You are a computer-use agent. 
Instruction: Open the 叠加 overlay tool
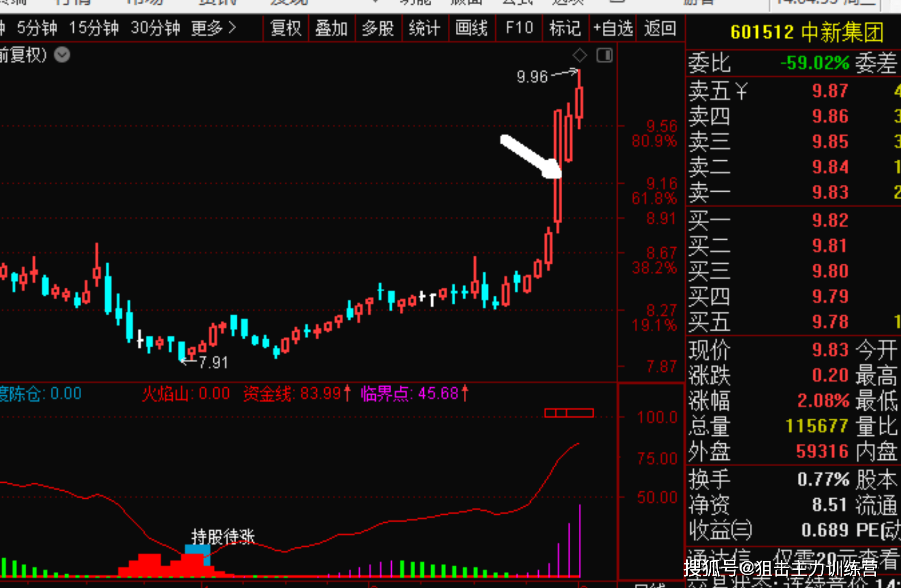tap(331, 28)
